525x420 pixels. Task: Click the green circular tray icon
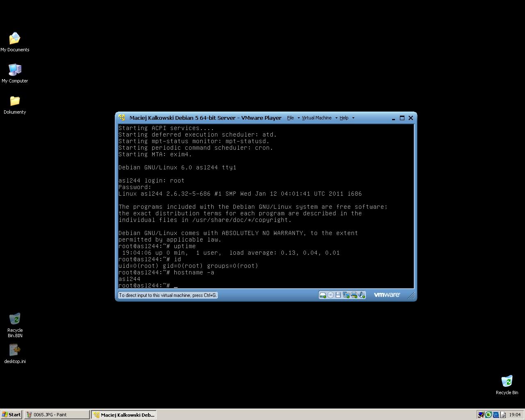coord(488,415)
